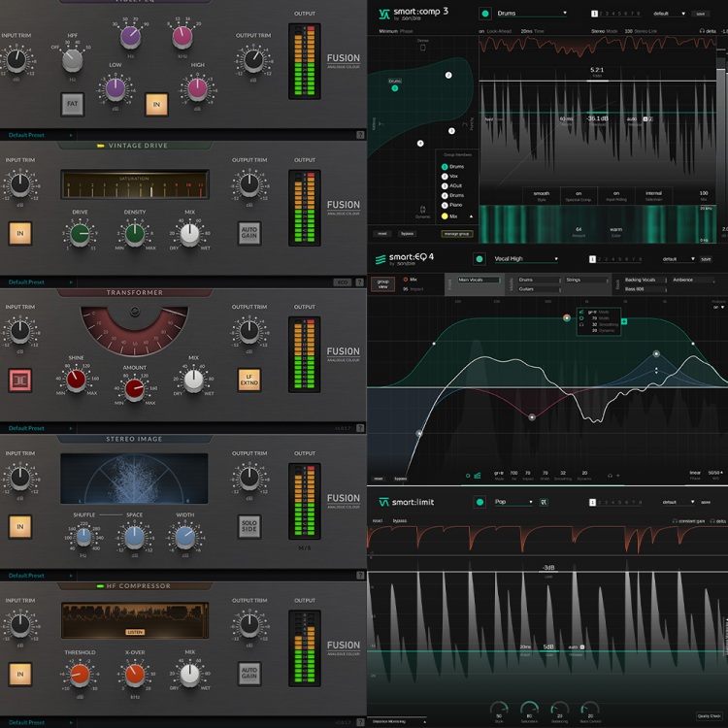Click the DRIVE knob on Vintage Drive

click(x=80, y=234)
